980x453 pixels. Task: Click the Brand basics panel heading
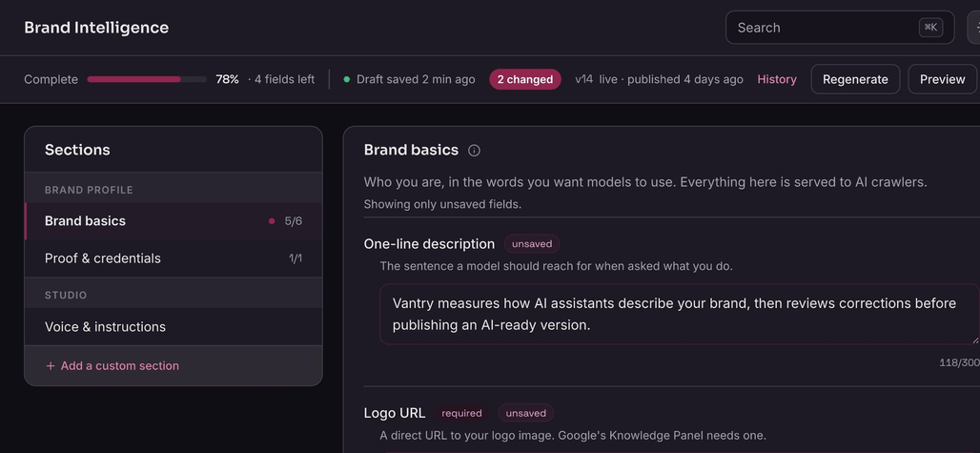coord(411,150)
